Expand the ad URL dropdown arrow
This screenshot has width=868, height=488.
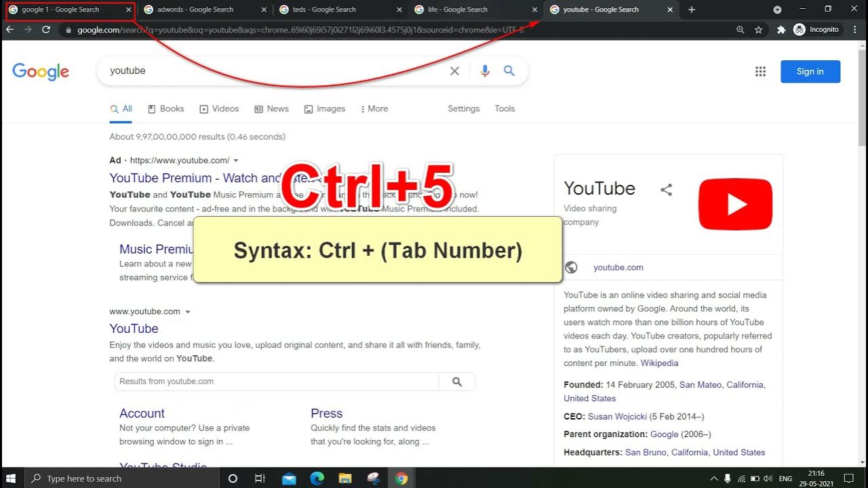click(236, 161)
